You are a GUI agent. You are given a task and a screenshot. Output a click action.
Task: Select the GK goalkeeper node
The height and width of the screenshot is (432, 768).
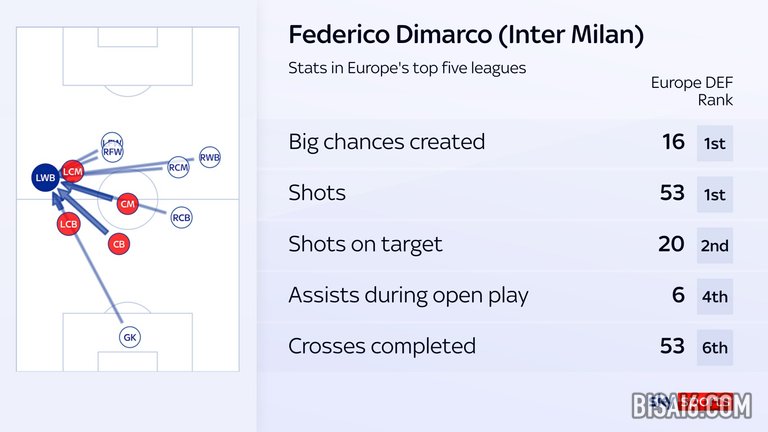(130, 337)
